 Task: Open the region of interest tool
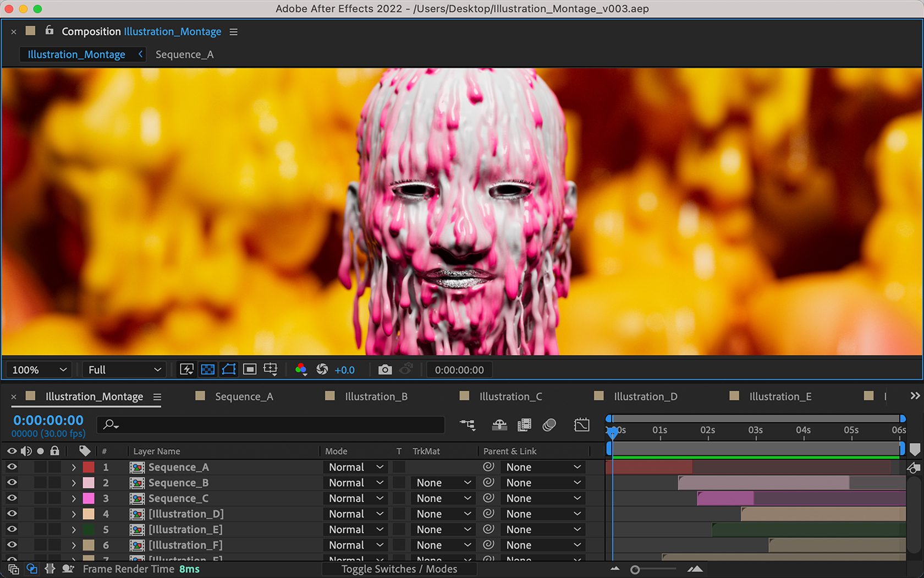tap(250, 370)
